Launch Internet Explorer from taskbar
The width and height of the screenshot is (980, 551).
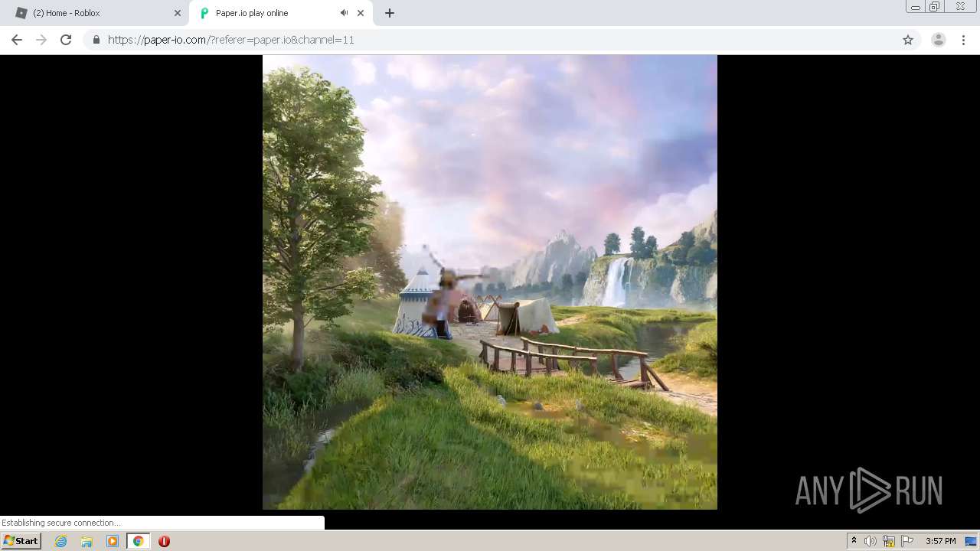(x=61, y=541)
